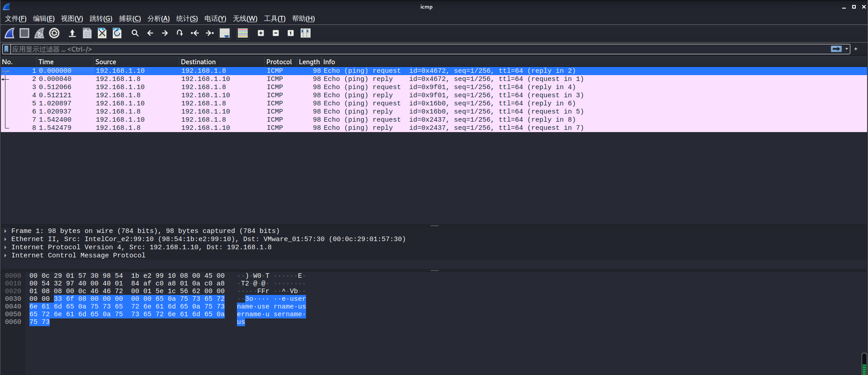Close this capture file
This screenshot has height=375, width=868.
click(102, 33)
